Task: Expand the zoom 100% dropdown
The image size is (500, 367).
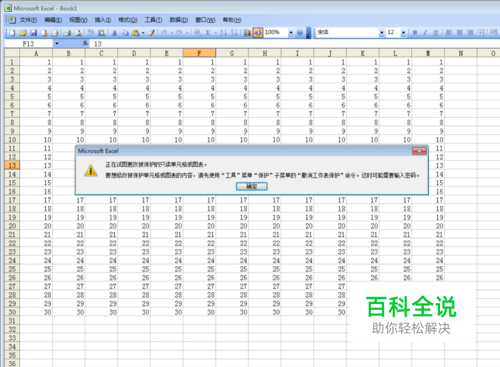Action: [291, 33]
